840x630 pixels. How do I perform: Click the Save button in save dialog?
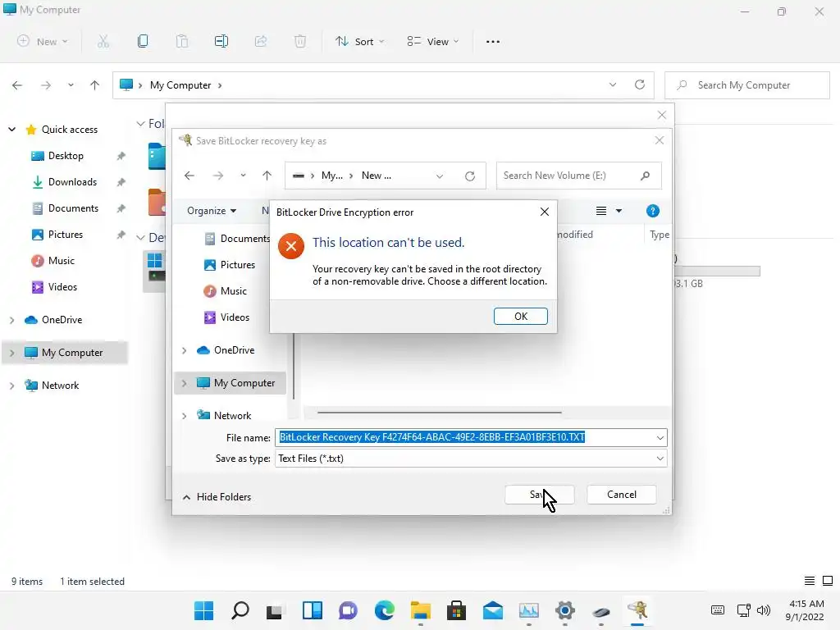pos(540,495)
